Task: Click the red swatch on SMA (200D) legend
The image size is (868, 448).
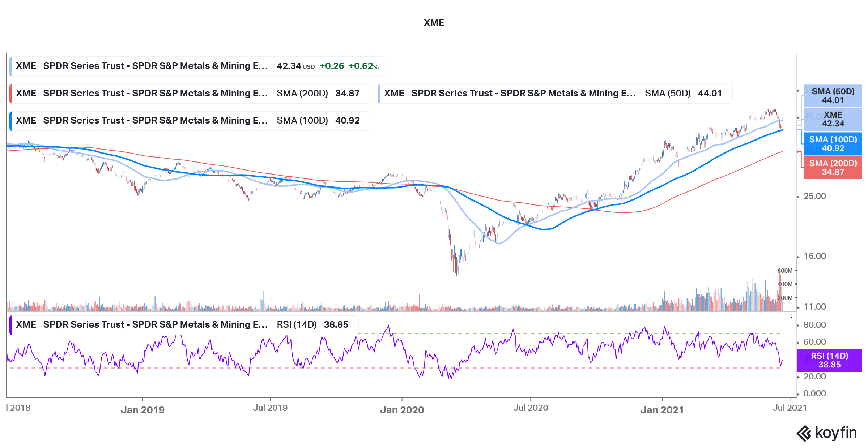Action: click(x=11, y=94)
